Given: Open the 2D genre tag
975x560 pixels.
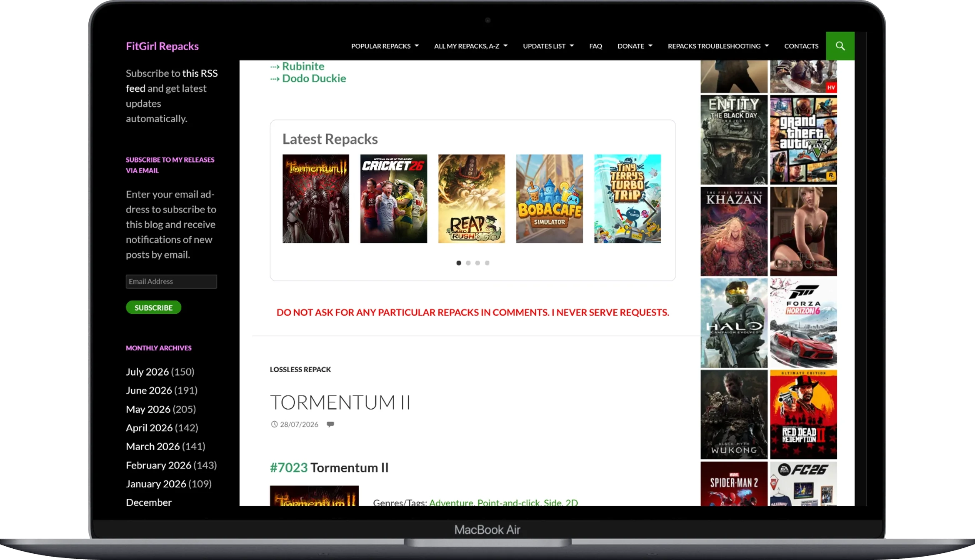Looking at the screenshot, I should tap(572, 502).
